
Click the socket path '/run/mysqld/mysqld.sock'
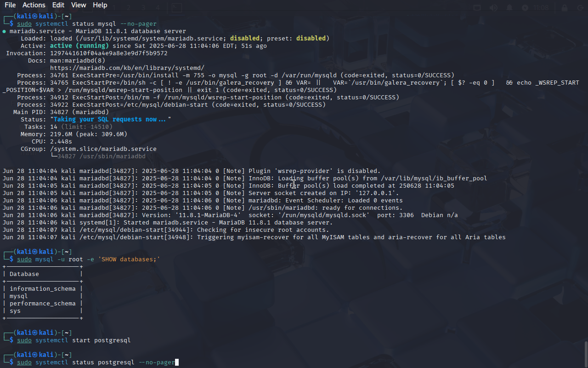point(324,215)
